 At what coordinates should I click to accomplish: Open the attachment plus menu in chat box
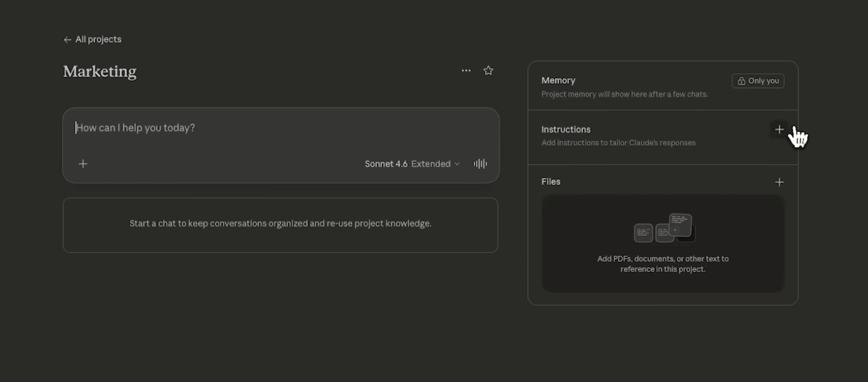coord(83,164)
